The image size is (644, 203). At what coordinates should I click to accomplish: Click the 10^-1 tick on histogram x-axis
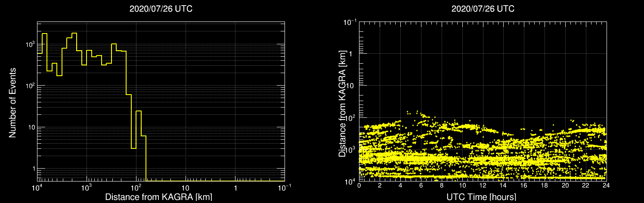tap(285, 188)
